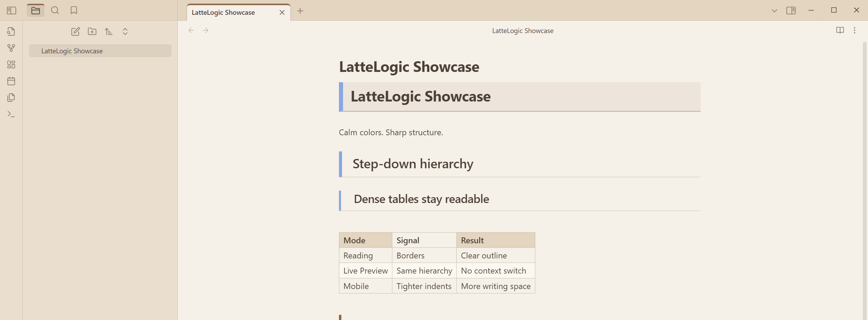Maximize the Obsidian window

click(x=834, y=10)
